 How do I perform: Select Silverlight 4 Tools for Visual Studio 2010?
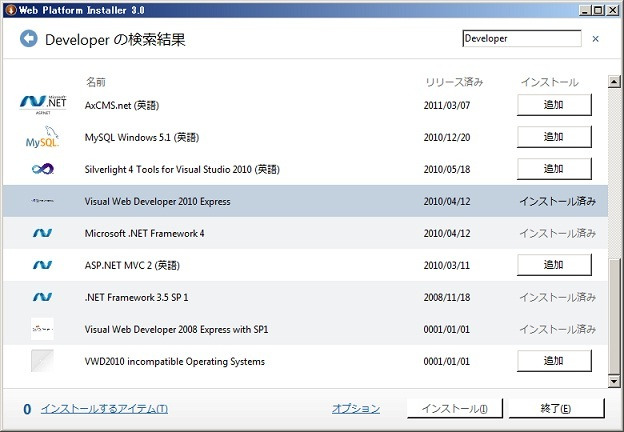(182, 169)
